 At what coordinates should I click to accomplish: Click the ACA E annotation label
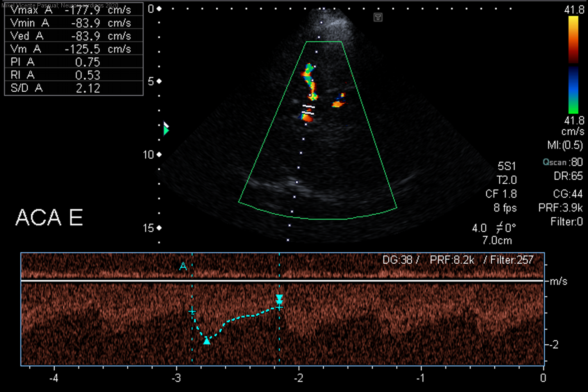click(x=49, y=218)
